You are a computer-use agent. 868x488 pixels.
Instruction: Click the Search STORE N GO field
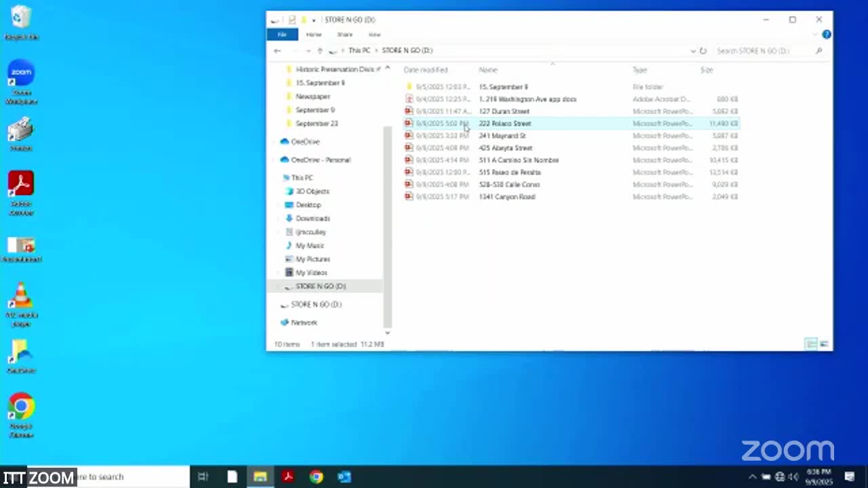click(x=763, y=51)
